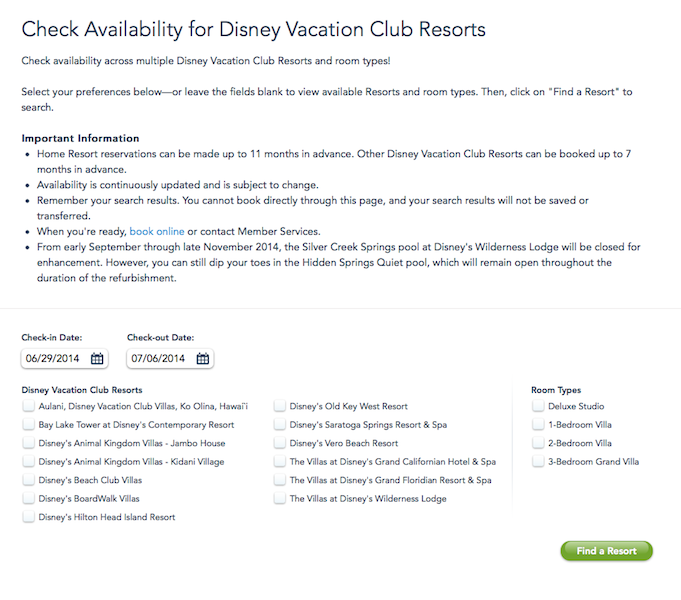Select Animal Kingdom Villas - Kidani Village checkbox

(29, 461)
